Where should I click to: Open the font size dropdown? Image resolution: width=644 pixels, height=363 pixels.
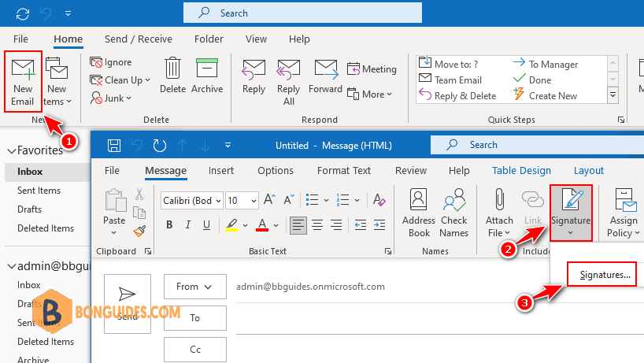[x=254, y=201]
